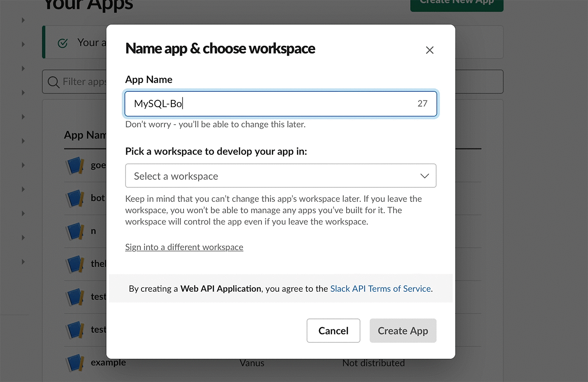Click the Create New App button

point(457,4)
